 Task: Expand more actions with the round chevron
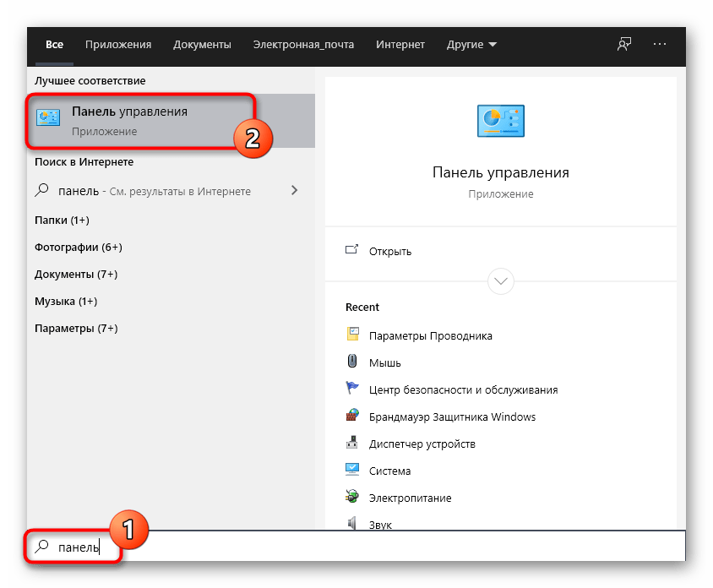(501, 280)
